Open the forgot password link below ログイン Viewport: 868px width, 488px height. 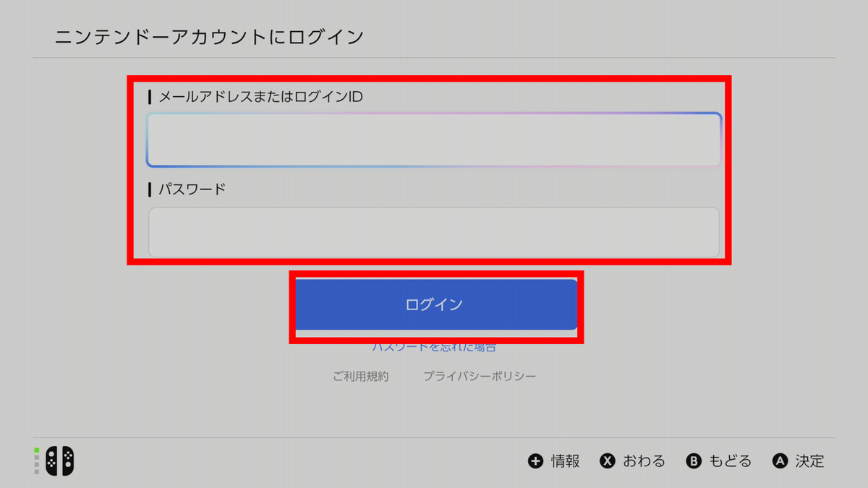(x=434, y=347)
